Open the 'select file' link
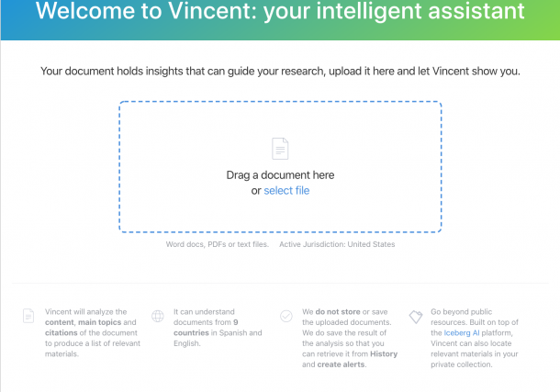This screenshot has height=392, width=560. click(x=286, y=191)
